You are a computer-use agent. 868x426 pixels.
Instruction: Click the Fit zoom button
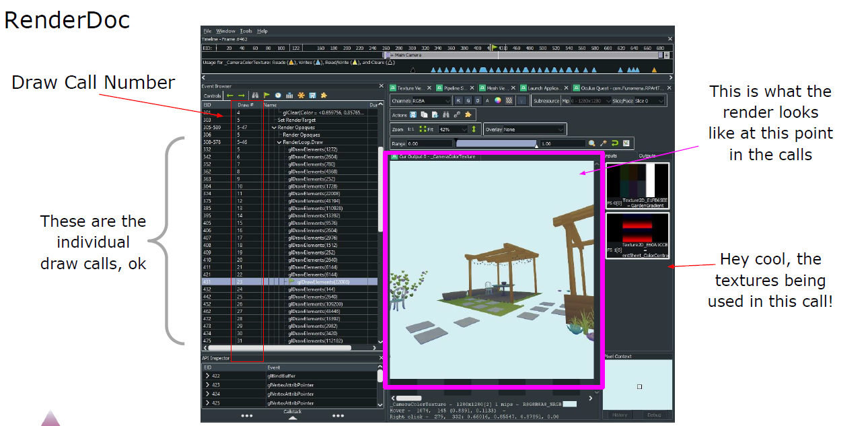coord(427,129)
